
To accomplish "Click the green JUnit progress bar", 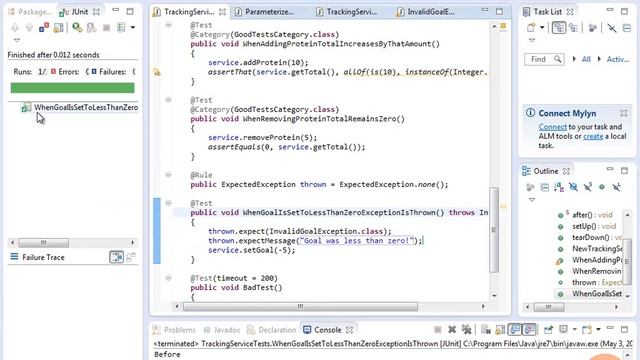I will [x=72, y=88].
